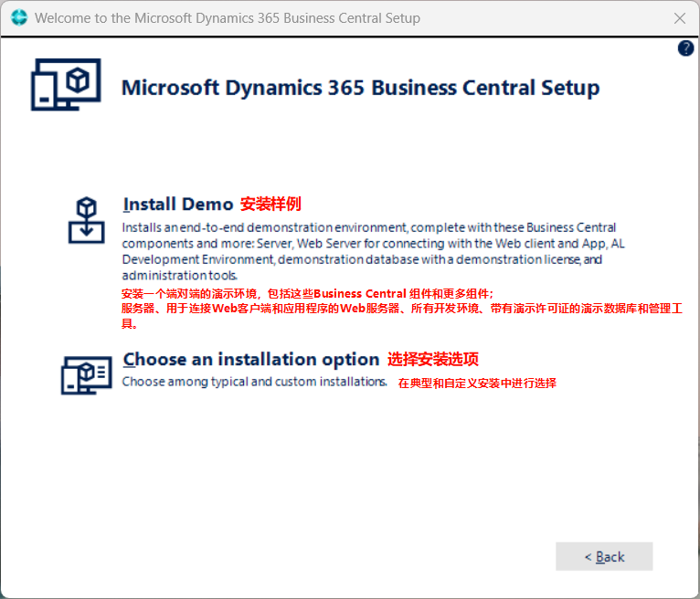Image resolution: width=700 pixels, height=599 pixels.
Task: Open help via the question mark icon
Action: click(x=685, y=48)
